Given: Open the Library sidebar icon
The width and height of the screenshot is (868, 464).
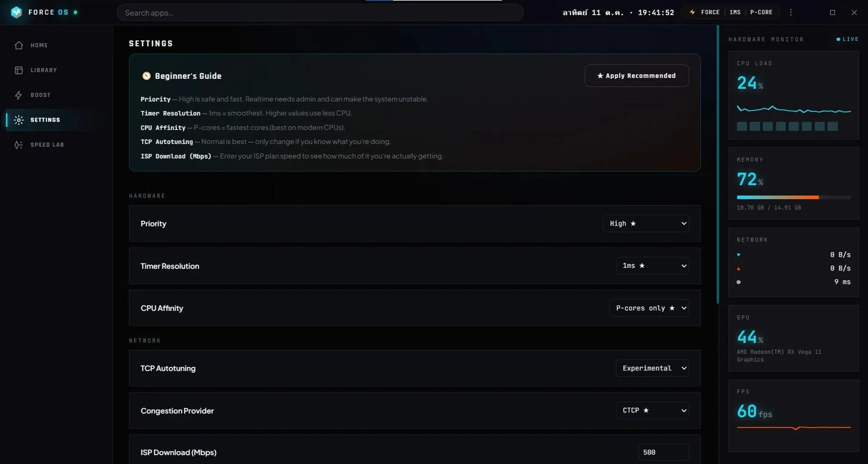Looking at the screenshot, I should click(19, 70).
